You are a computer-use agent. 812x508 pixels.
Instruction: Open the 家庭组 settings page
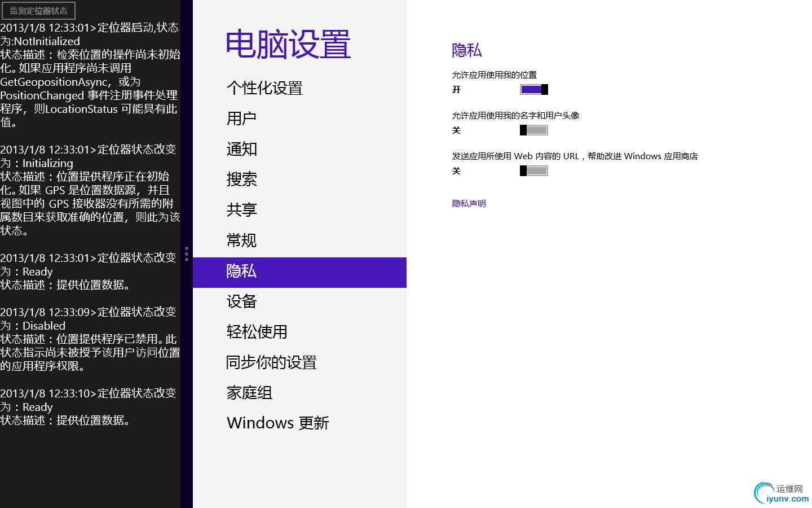click(249, 393)
